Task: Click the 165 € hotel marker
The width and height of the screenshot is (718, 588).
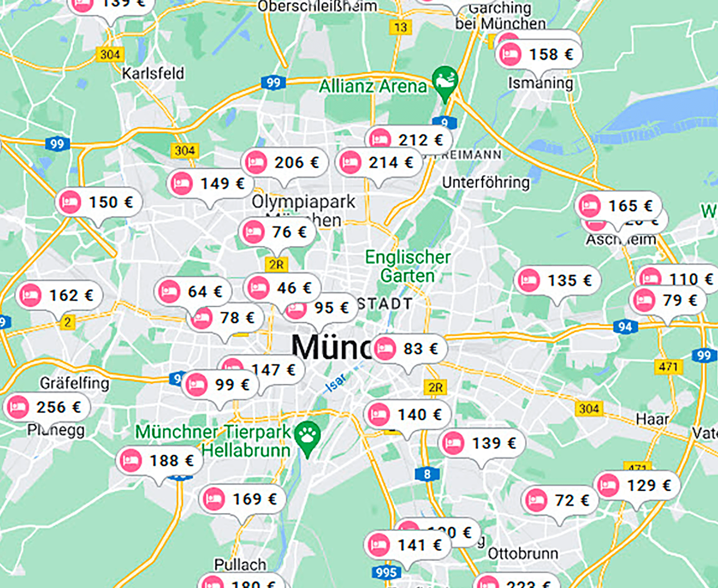Action: [x=618, y=206]
